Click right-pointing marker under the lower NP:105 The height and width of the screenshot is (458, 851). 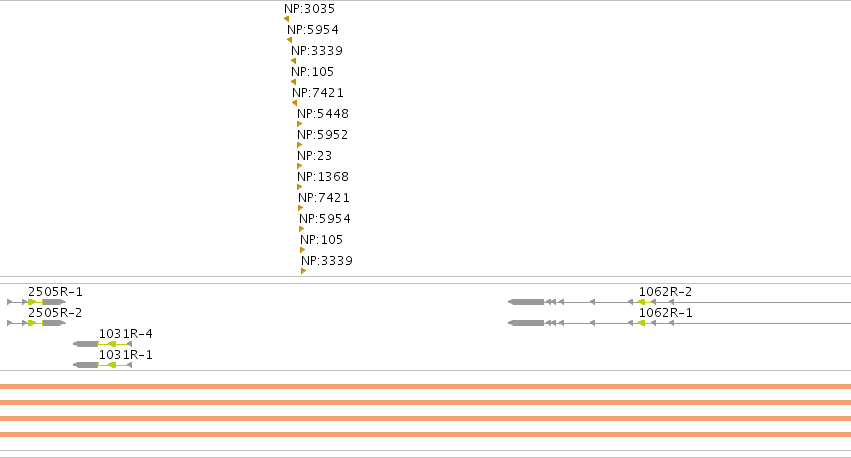[303, 250]
